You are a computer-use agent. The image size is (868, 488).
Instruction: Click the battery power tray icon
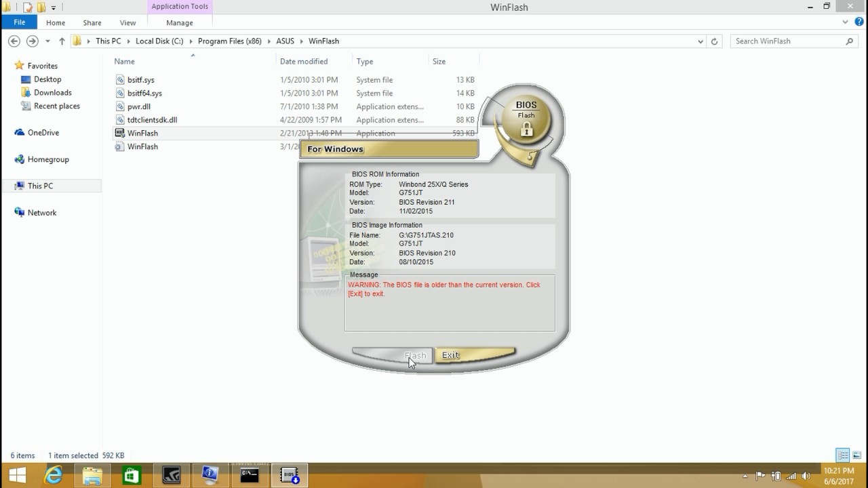point(776,476)
